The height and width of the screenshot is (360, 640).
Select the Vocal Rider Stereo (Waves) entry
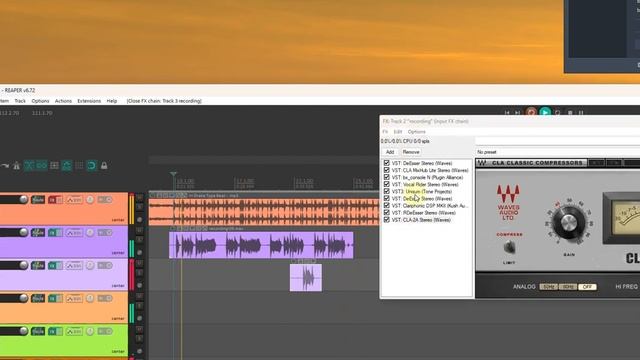(x=425, y=184)
